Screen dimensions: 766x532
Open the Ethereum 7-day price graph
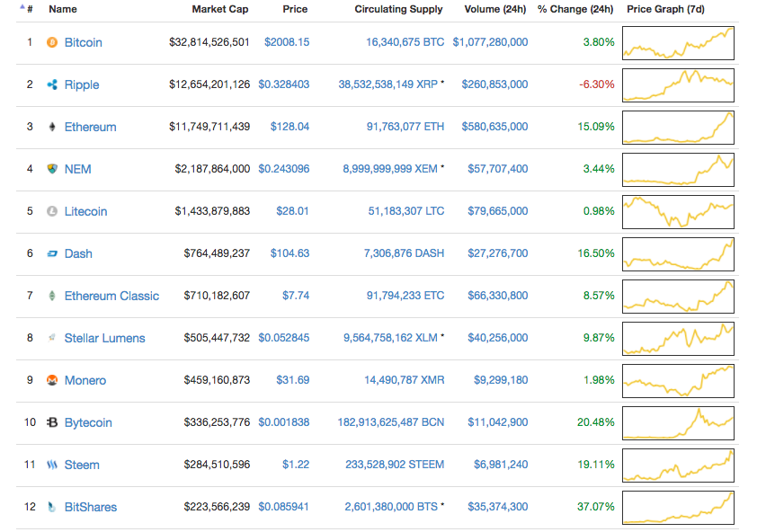tap(678, 128)
